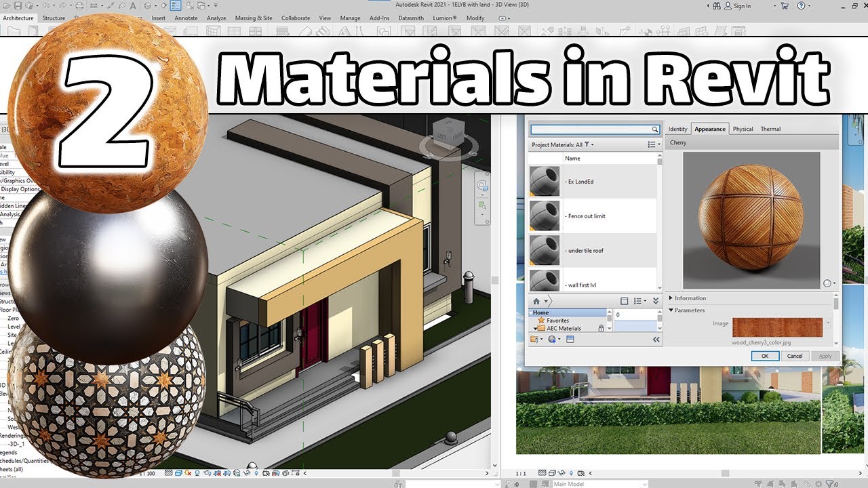Click the search magnifier in Material Browser
868x488 pixels.
(x=654, y=129)
